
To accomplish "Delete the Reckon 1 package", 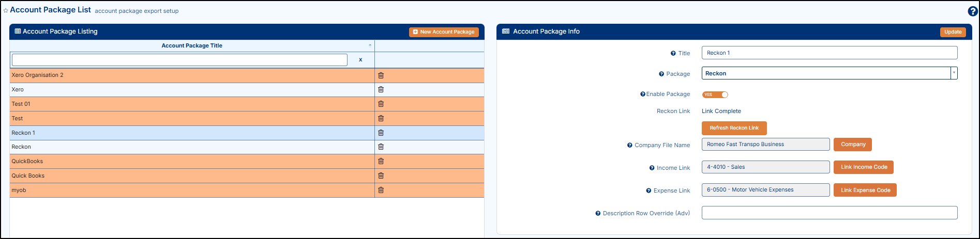I will 381,133.
